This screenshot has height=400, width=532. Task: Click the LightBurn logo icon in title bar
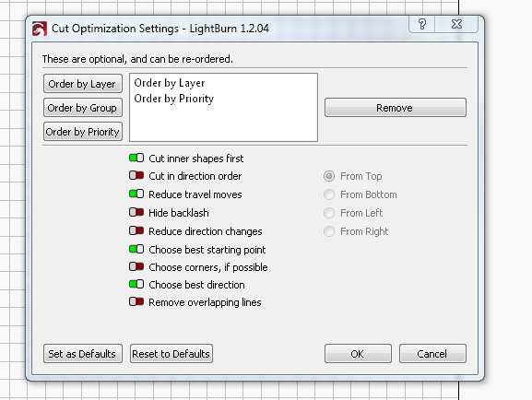pos(40,29)
